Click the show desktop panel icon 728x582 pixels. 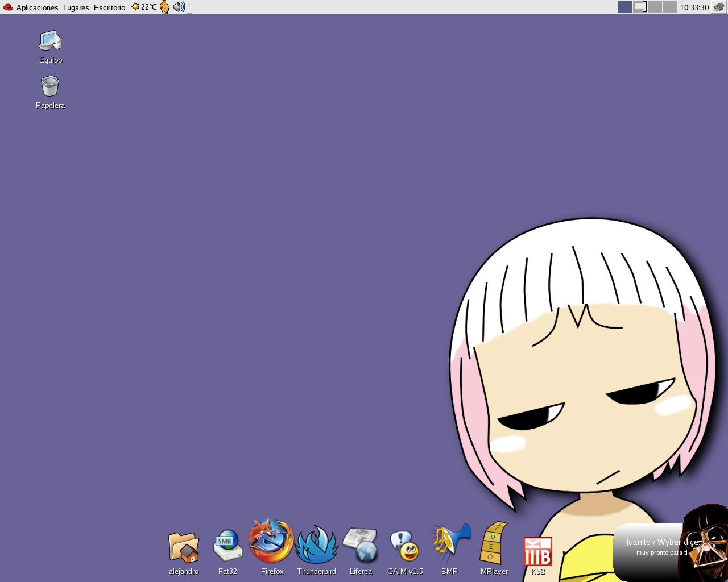(719, 7)
